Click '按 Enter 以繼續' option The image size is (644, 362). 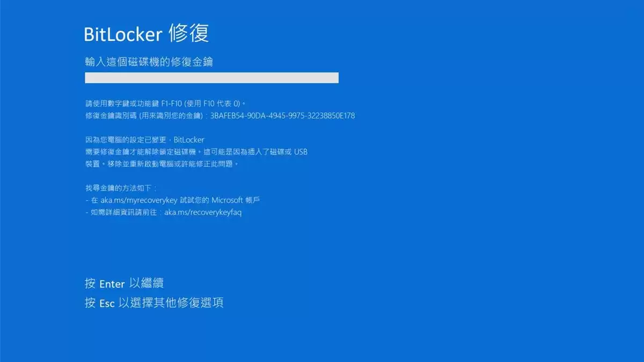click(x=124, y=284)
